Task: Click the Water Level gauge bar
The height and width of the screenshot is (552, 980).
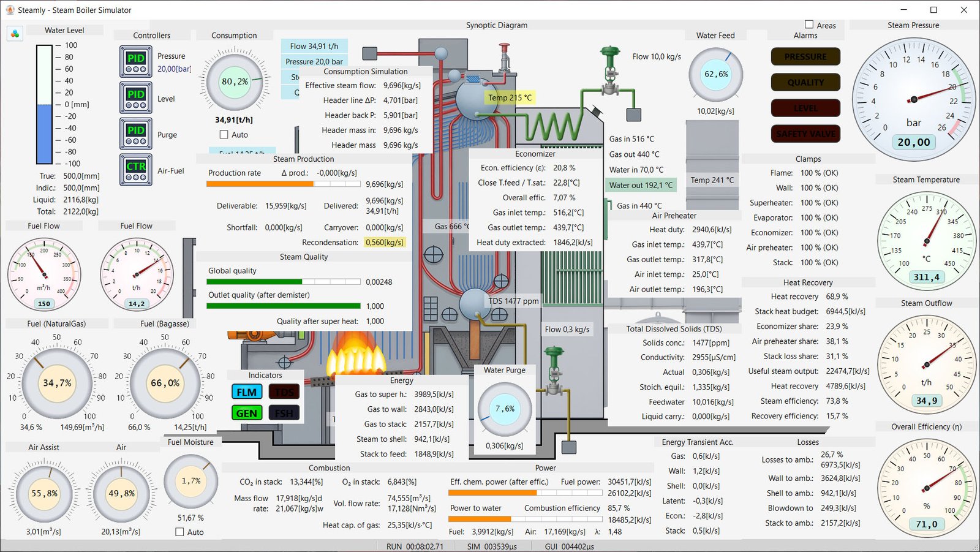Action: click(x=45, y=104)
